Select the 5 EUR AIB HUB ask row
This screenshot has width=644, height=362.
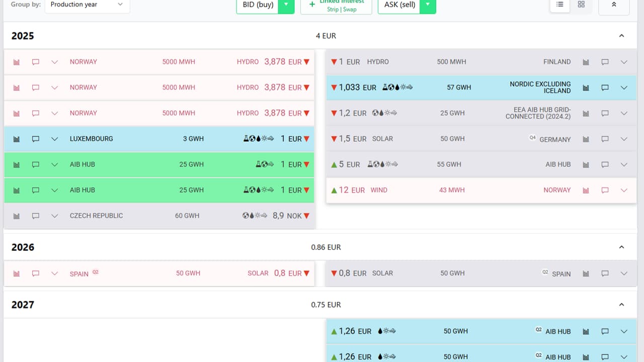tap(453, 164)
